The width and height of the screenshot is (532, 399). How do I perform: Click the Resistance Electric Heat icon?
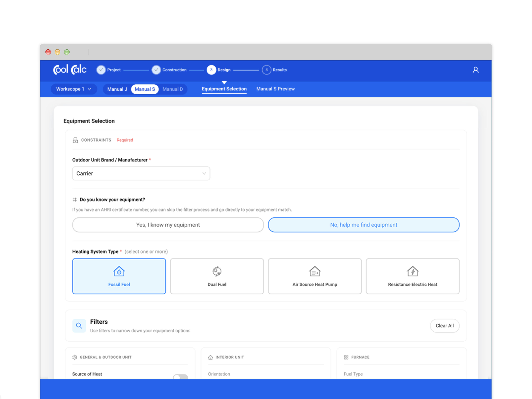[x=413, y=271]
